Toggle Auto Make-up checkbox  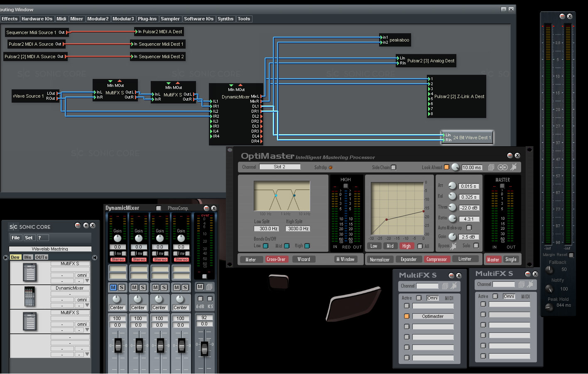pos(469,227)
